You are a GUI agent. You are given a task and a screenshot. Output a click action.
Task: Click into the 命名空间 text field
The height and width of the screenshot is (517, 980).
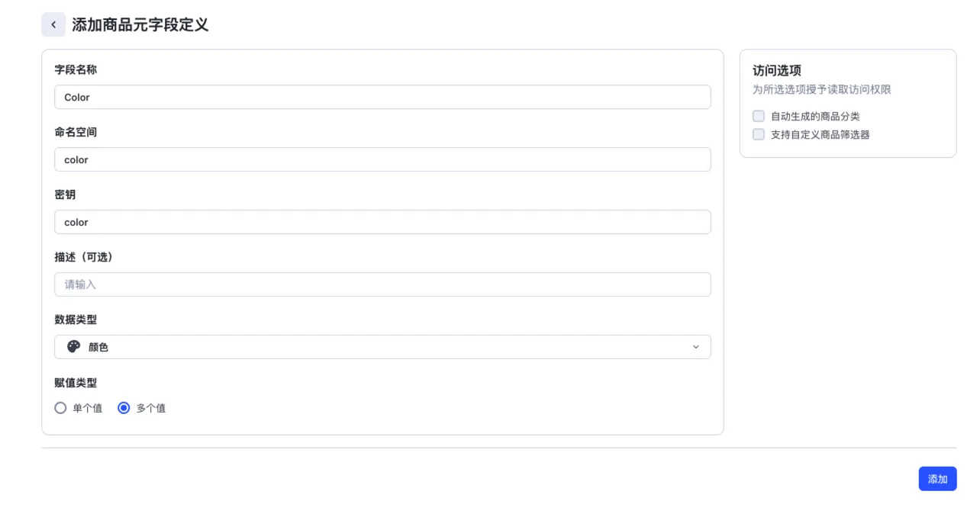click(x=382, y=159)
